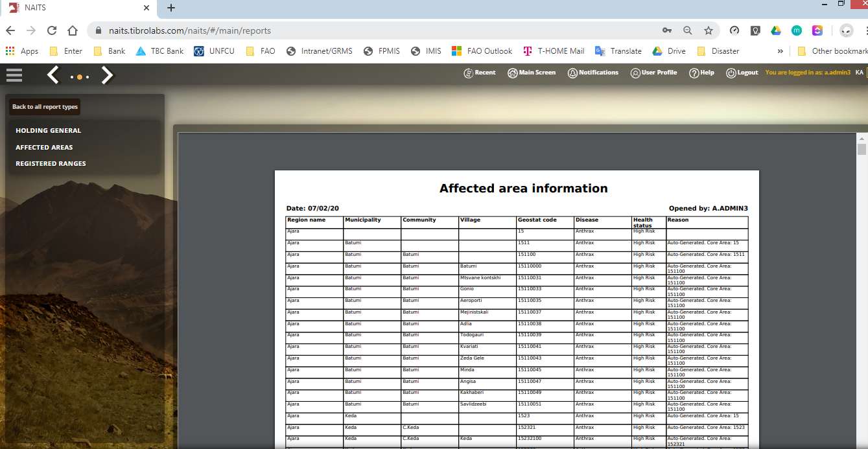868x449 pixels.
Task: Click the Date: 07/02/20 text
Action: (x=312, y=209)
